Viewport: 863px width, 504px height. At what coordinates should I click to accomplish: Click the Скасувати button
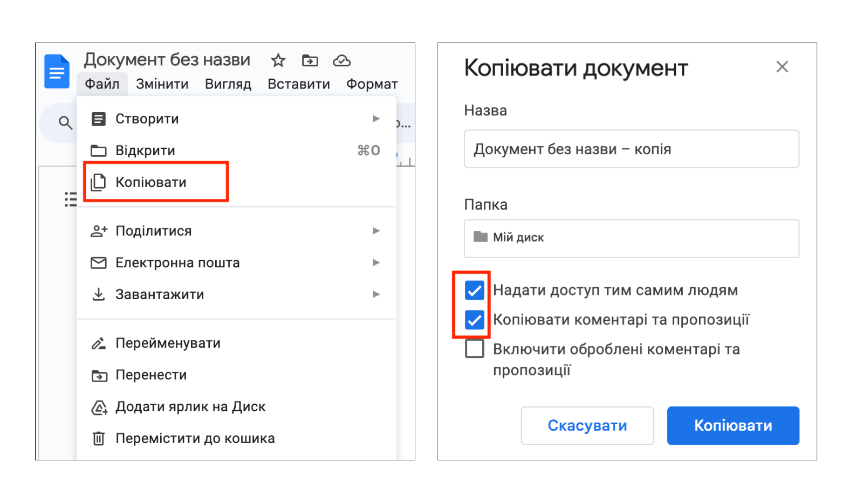click(587, 426)
